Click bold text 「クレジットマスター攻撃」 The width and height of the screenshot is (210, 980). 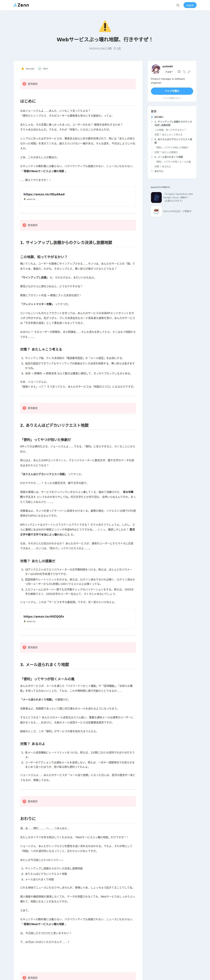tap(37, 304)
